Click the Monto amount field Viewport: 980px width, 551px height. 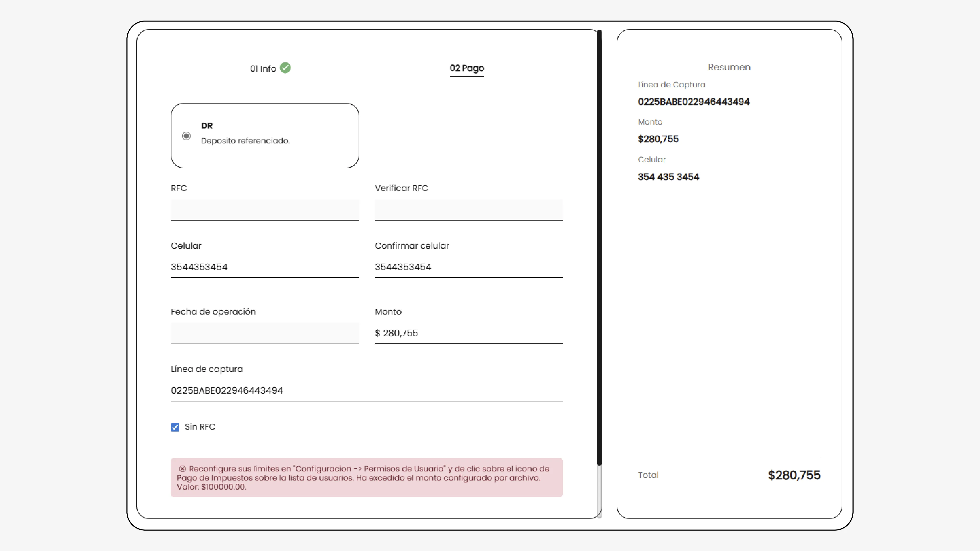tap(468, 333)
